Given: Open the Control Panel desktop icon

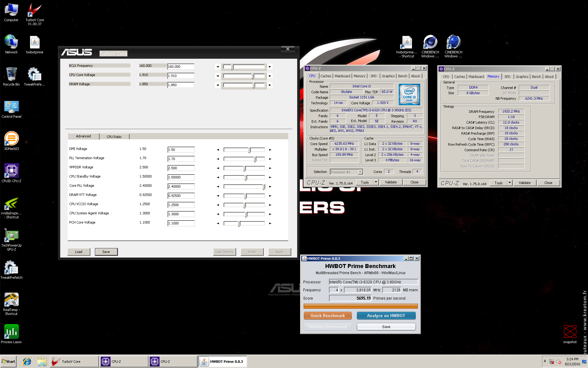Looking at the screenshot, I should pyautogui.click(x=11, y=109).
